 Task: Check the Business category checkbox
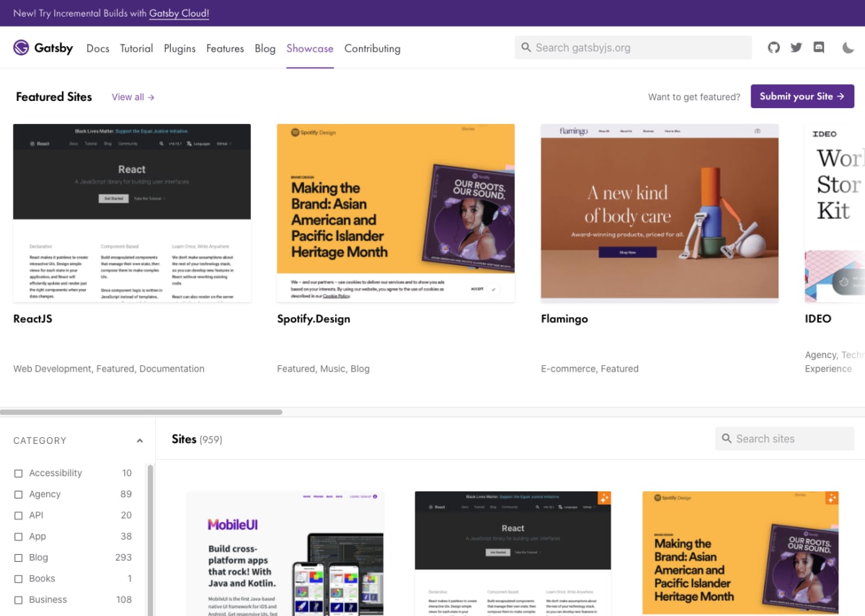coord(19,599)
